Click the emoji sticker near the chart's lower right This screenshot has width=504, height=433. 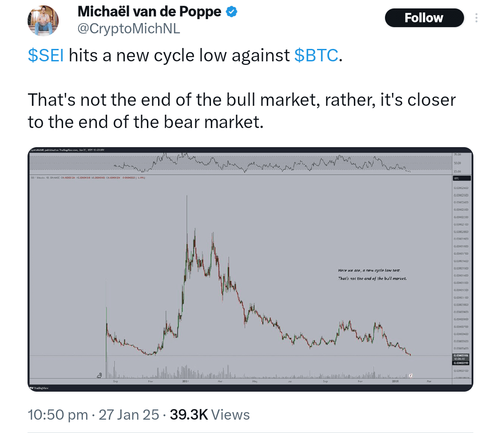411,375
